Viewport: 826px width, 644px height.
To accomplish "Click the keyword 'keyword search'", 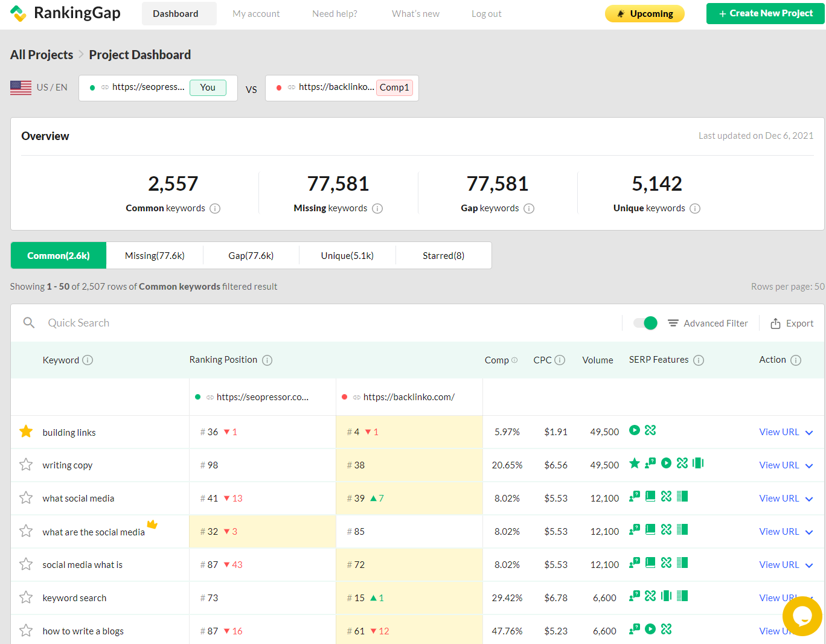I will (74, 598).
